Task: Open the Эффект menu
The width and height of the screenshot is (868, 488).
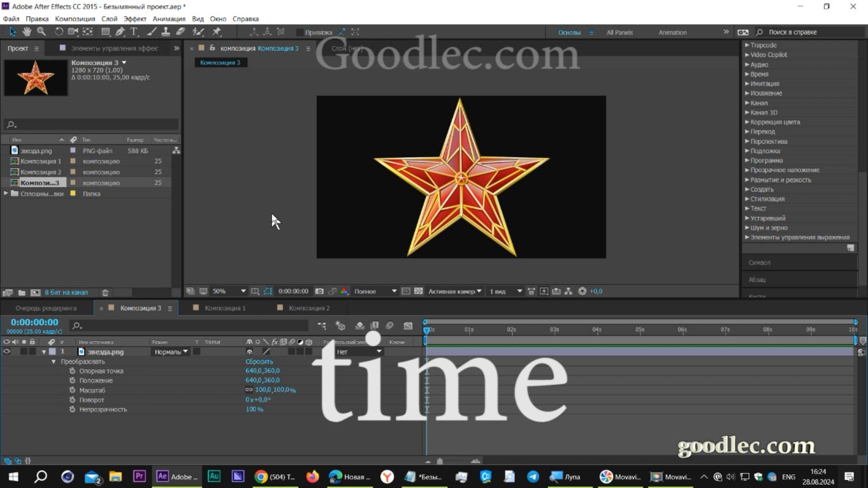Action: click(x=135, y=18)
